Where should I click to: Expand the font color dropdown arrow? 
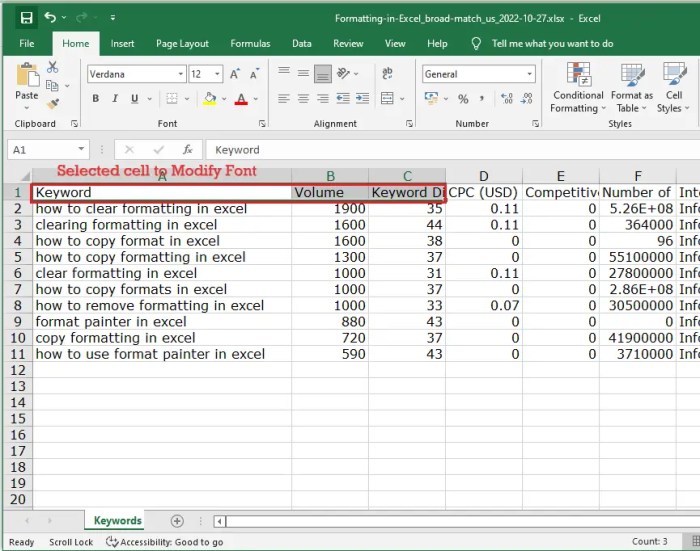(256, 99)
